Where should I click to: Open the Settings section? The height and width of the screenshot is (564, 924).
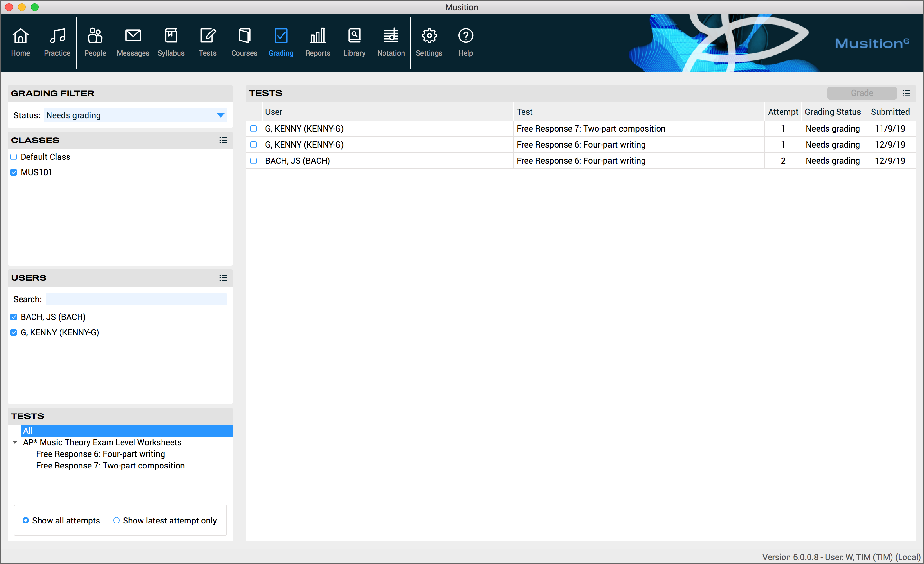429,42
